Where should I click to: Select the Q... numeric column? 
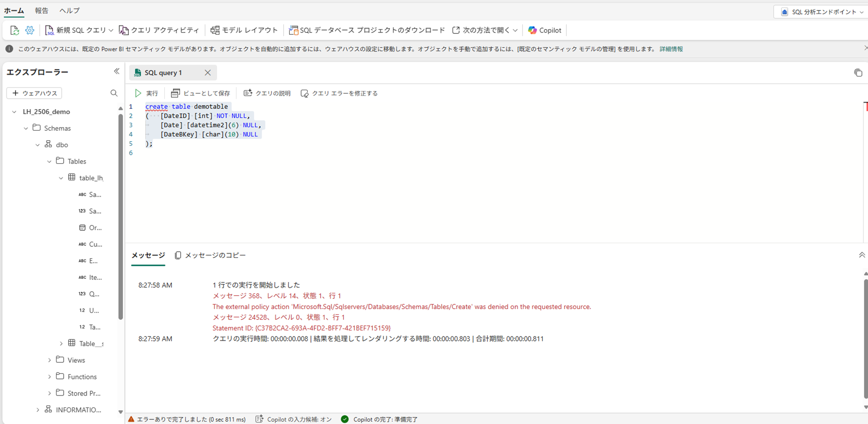click(89, 294)
